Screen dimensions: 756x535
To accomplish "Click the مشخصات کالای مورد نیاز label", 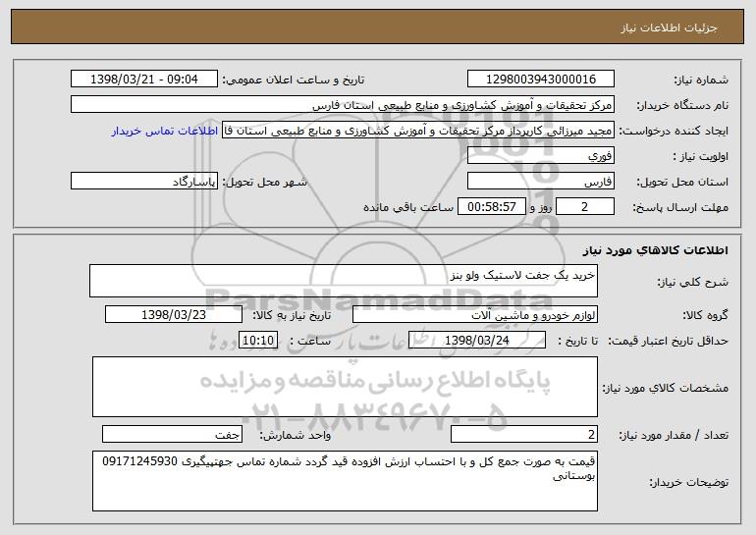I will [x=666, y=388].
